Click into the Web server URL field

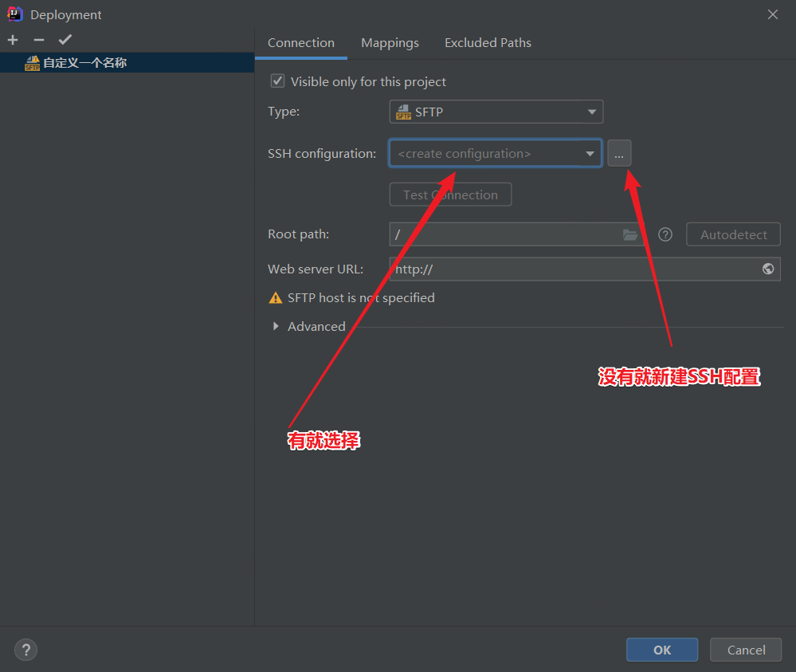tap(574, 269)
